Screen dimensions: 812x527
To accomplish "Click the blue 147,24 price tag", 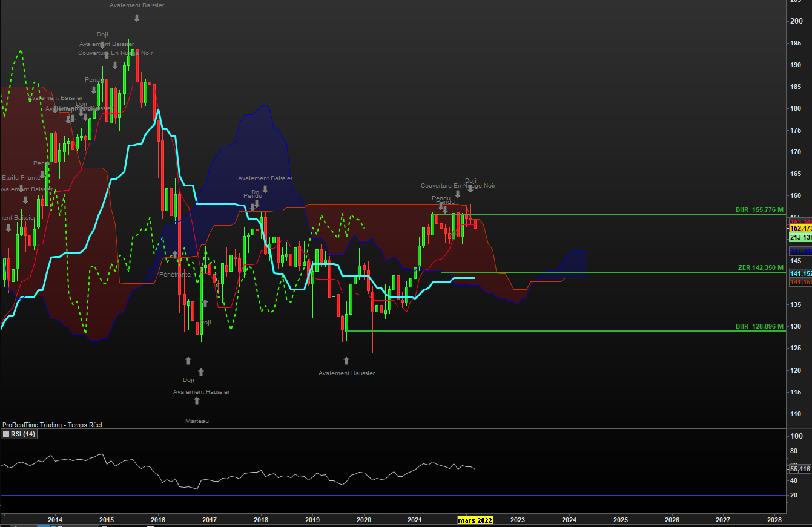I will 800,250.
